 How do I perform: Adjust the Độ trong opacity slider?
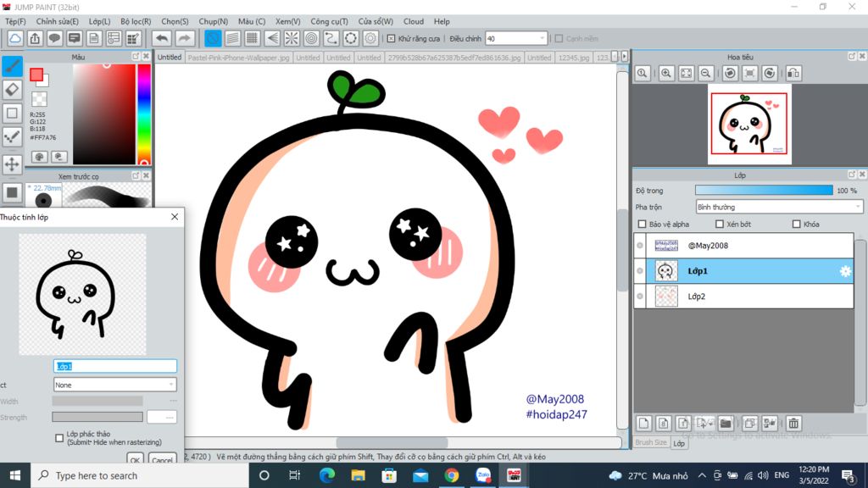[764, 191]
